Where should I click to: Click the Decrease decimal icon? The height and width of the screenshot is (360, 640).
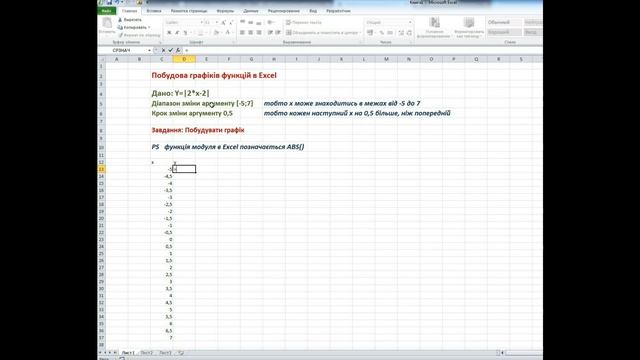point(409,33)
